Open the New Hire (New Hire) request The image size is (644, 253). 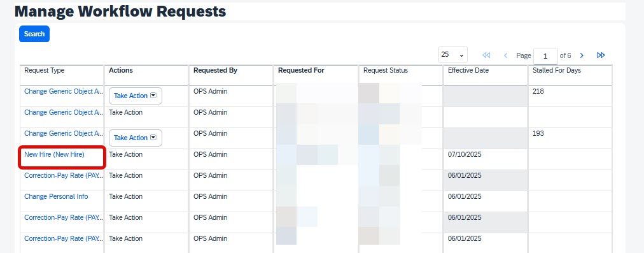pyautogui.click(x=54, y=154)
